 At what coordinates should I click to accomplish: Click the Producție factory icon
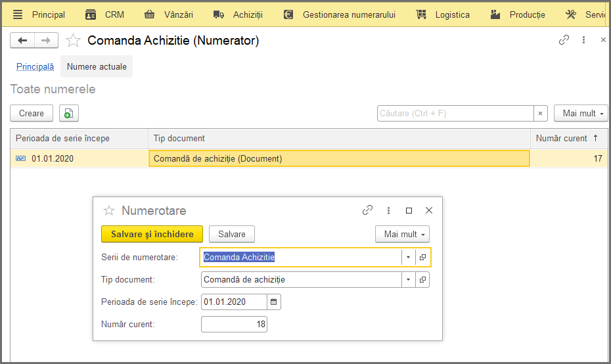(495, 15)
